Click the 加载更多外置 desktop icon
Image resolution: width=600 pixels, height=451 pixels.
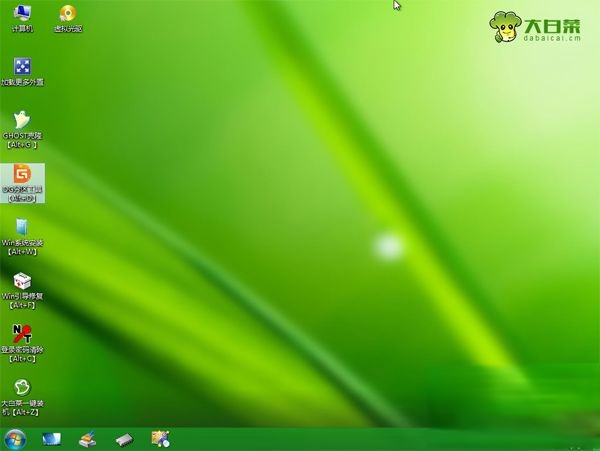22,72
